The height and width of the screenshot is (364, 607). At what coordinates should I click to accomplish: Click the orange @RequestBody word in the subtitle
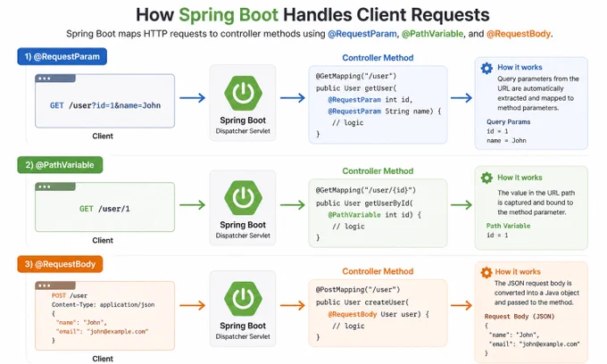coord(519,34)
